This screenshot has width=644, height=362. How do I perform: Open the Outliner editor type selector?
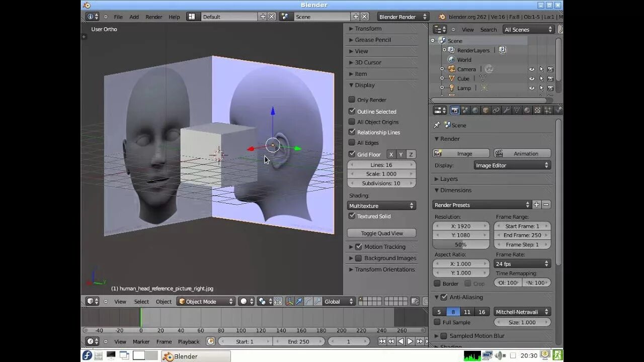click(440, 30)
